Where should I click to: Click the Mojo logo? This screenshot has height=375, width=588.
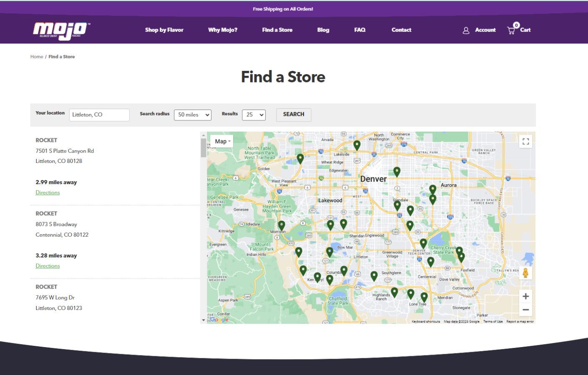(x=62, y=30)
